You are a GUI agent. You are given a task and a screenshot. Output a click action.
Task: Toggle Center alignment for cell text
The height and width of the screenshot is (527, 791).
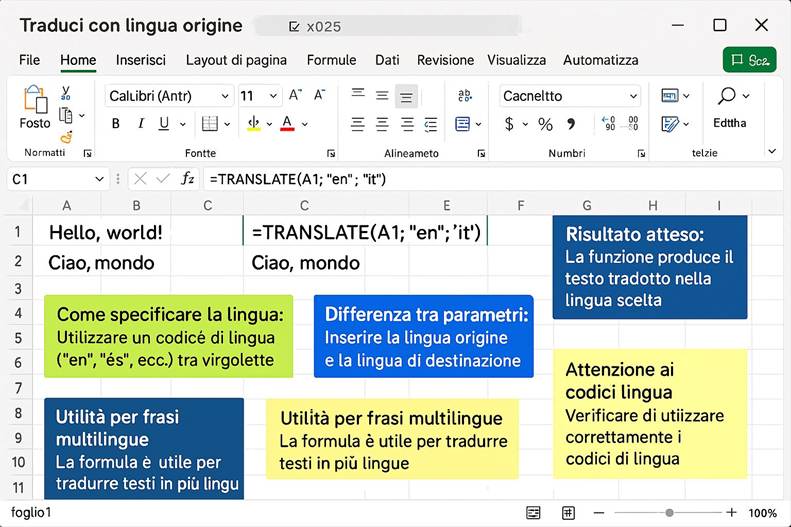point(382,124)
